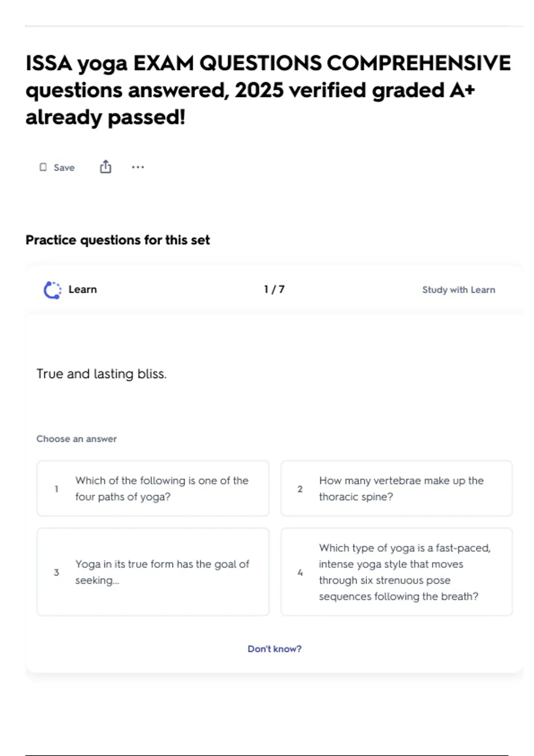Select answer number 3 badge
Image resolution: width=534 pixels, height=756 pixels.
(57, 572)
